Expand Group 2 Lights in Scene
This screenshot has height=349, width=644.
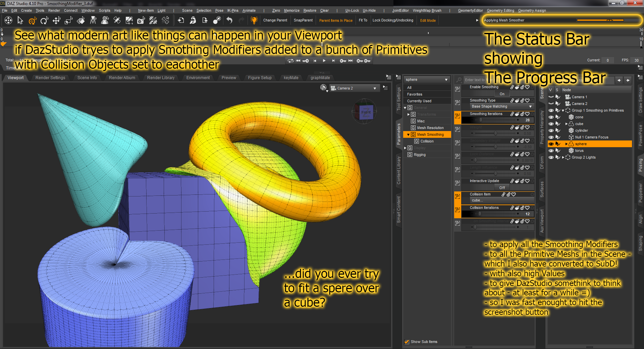(x=563, y=157)
